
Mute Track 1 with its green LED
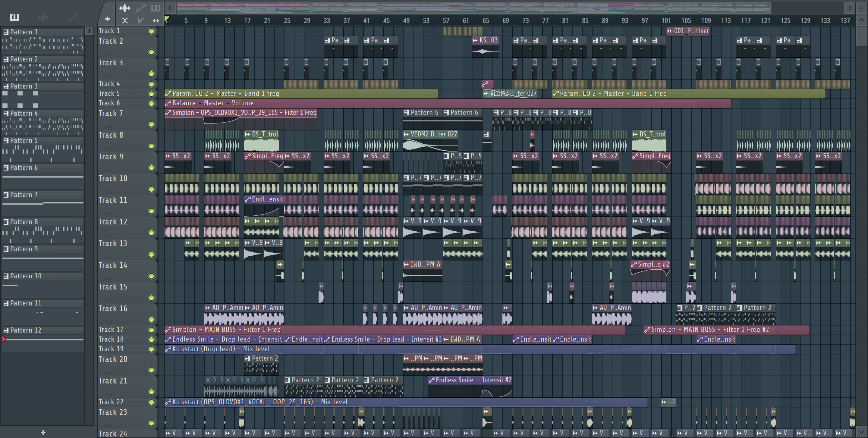point(152,31)
